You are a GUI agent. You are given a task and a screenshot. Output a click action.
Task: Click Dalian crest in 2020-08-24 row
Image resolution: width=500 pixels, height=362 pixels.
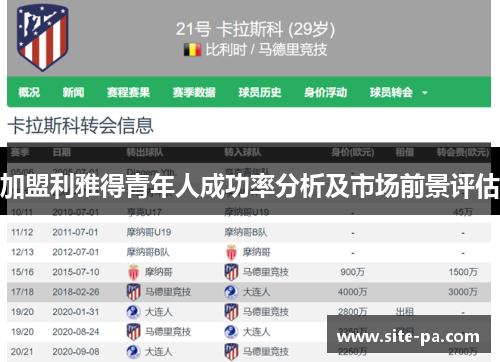coord(231,332)
